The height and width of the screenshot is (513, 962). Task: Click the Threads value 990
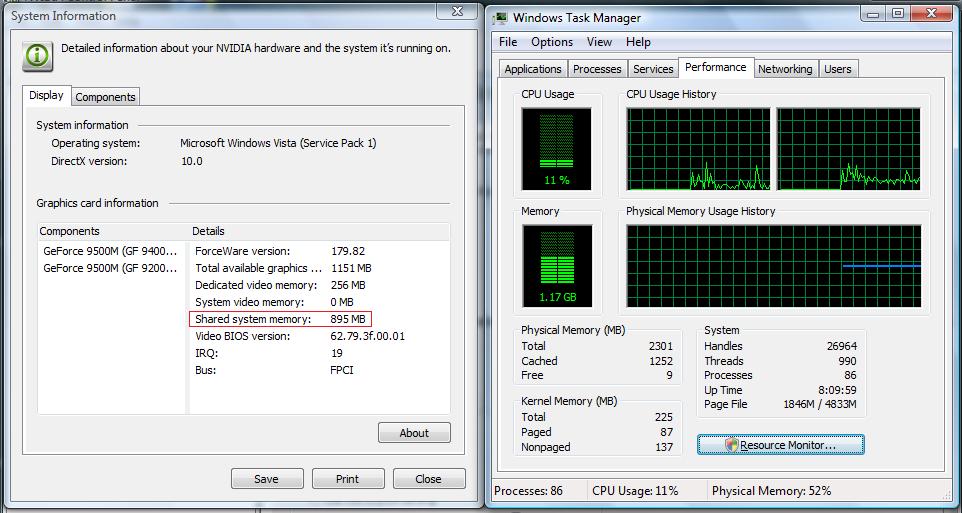[847, 361]
